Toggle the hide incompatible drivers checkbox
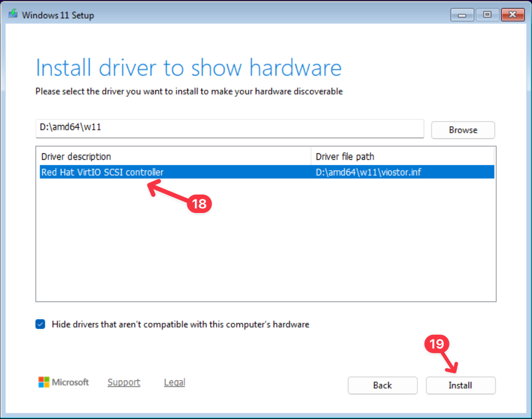Image resolution: width=532 pixels, height=419 pixels. click(x=41, y=324)
